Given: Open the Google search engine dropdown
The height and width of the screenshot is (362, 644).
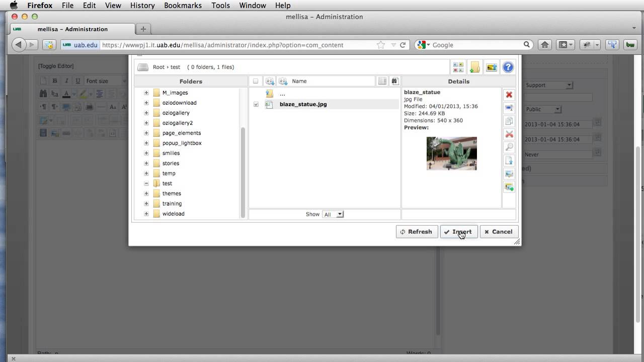Looking at the screenshot, I should click(424, 45).
